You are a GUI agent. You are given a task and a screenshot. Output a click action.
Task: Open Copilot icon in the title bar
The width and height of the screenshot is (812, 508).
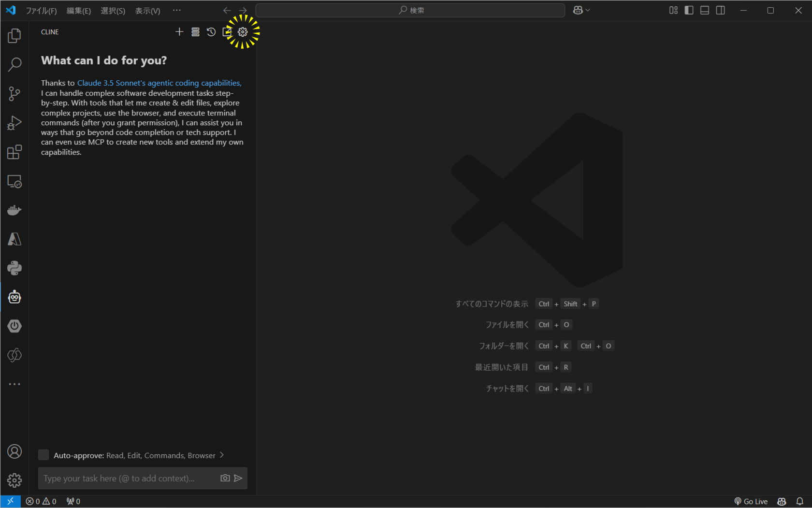click(578, 10)
